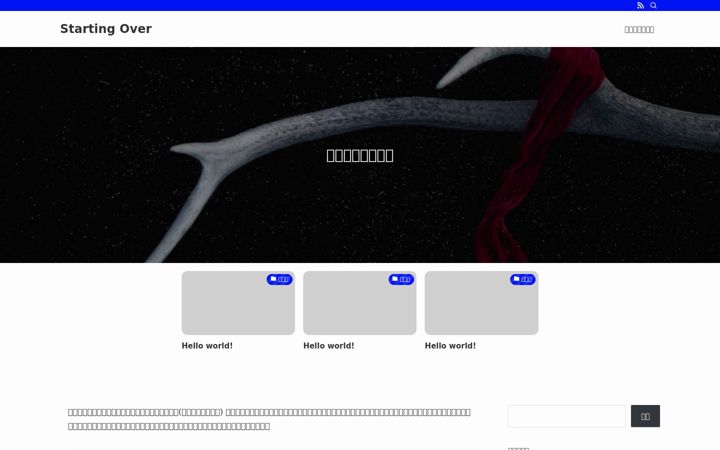This screenshot has width=720, height=450.
Task: Open the middle Hello world! post thumbnail
Action: [x=360, y=303]
